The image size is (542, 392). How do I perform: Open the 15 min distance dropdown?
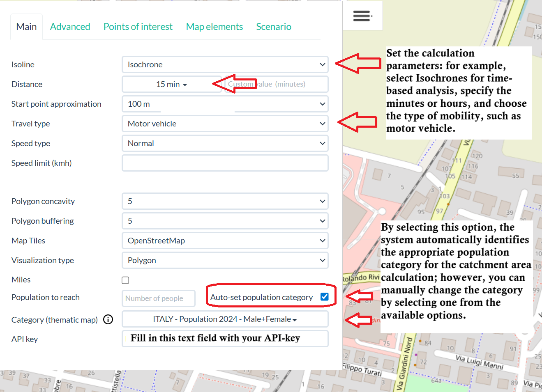coord(171,84)
